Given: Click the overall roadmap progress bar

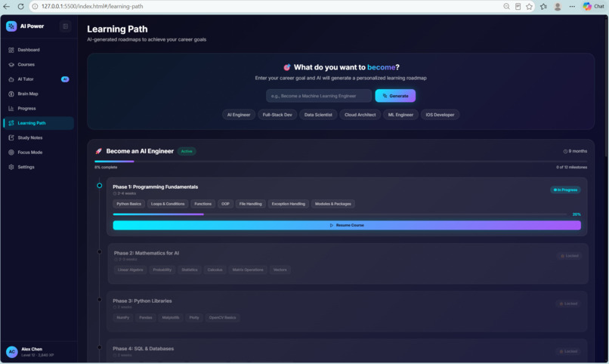Looking at the screenshot, I should click(x=341, y=162).
